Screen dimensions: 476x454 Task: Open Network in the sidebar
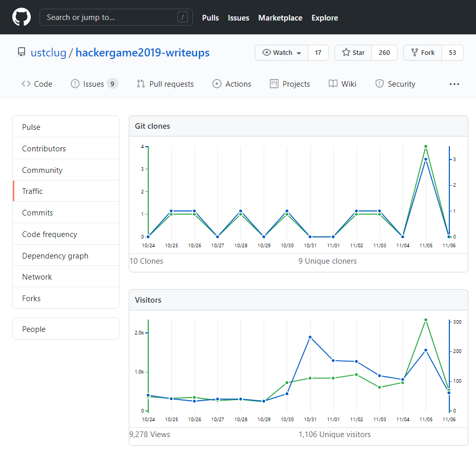pyautogui.click(x=66, y=277)
